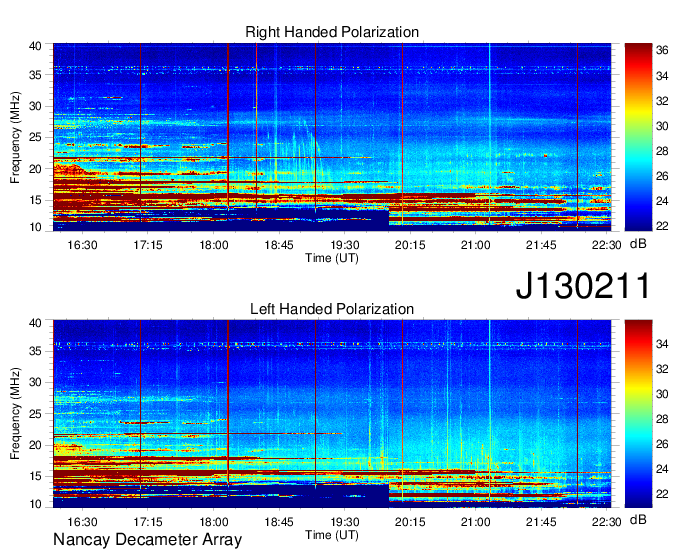Click the "36" tick on Right Handed colorbar

pyautogui.click(x=662, y=50)
